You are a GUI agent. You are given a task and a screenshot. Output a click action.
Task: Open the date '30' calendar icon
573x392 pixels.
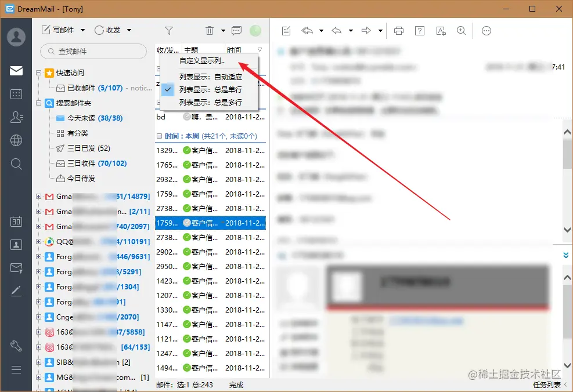point(16,222)
